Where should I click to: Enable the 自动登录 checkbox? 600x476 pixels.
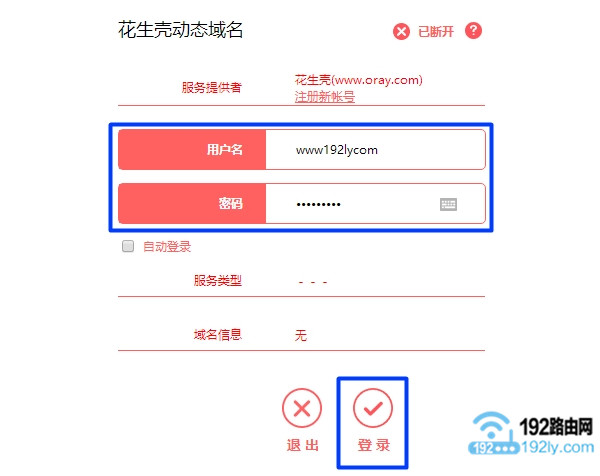tap(128, 246)
